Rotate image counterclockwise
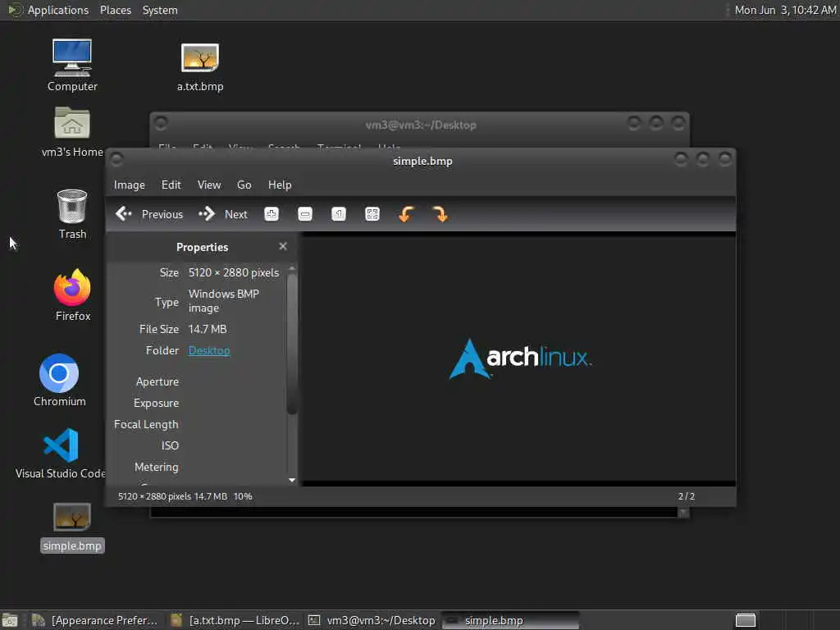840x630 pixels. click(406, 214)
